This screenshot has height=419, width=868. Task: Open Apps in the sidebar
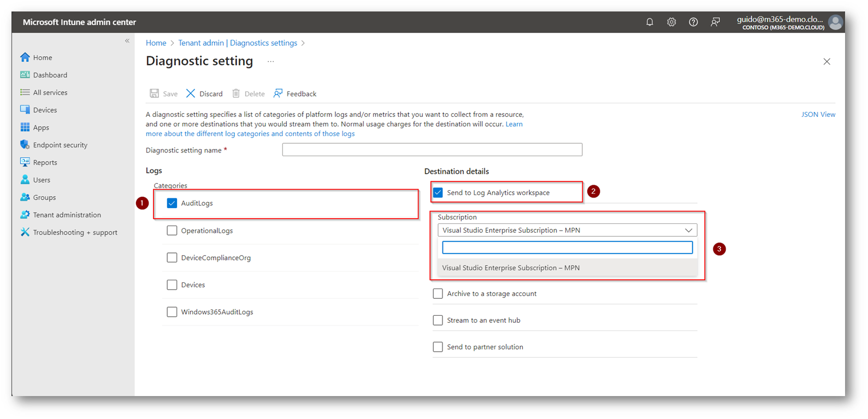[41, 127]
